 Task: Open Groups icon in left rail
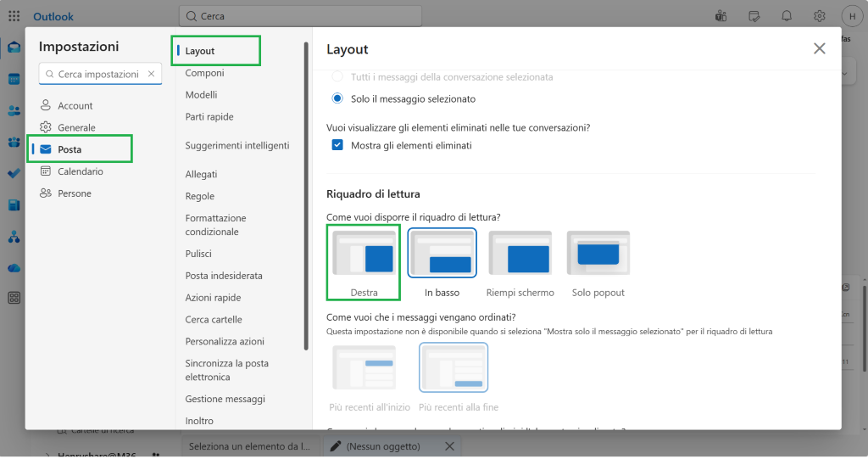click(14, 143)
